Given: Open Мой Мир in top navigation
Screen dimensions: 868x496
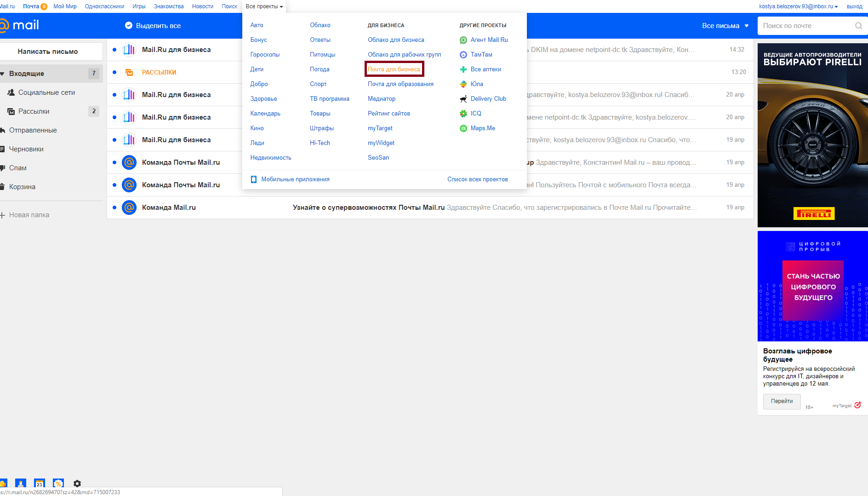Looking at the screenshot, I should point(65,6).
